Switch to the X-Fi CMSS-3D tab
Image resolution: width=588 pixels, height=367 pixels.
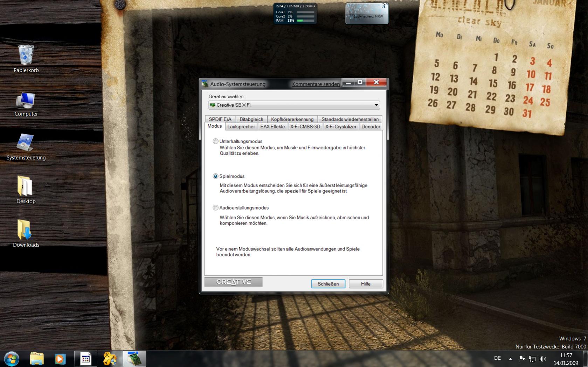[x=305, y=127]
